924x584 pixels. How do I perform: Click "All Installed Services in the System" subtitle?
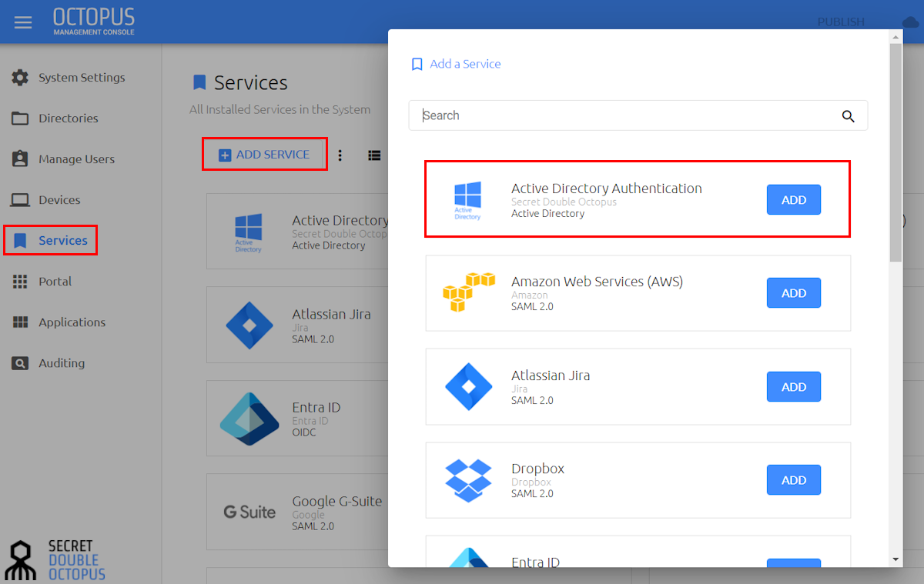280,110
